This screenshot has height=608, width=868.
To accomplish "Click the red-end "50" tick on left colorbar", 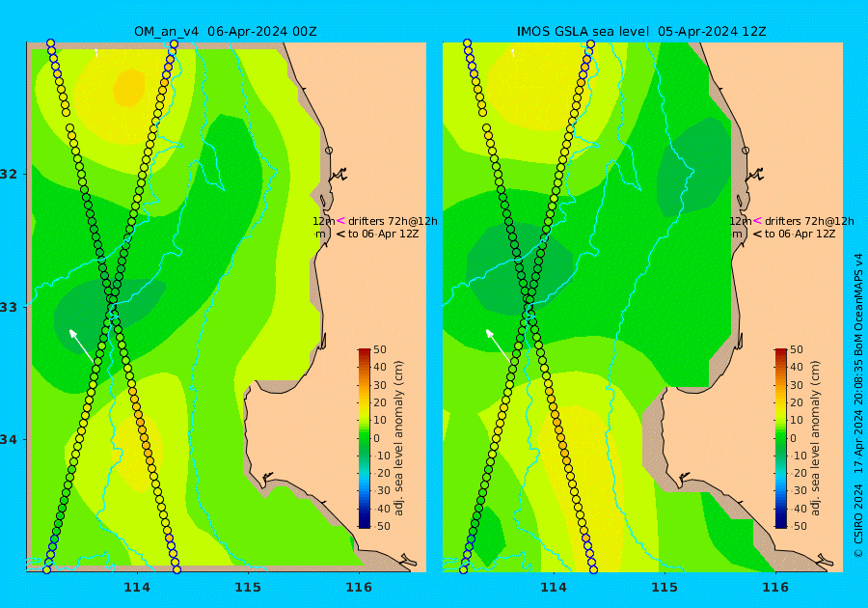I will 380,350.
